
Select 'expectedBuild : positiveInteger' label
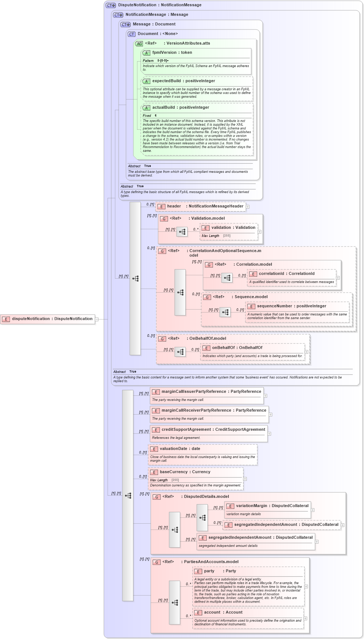click(x=183, y=81)
